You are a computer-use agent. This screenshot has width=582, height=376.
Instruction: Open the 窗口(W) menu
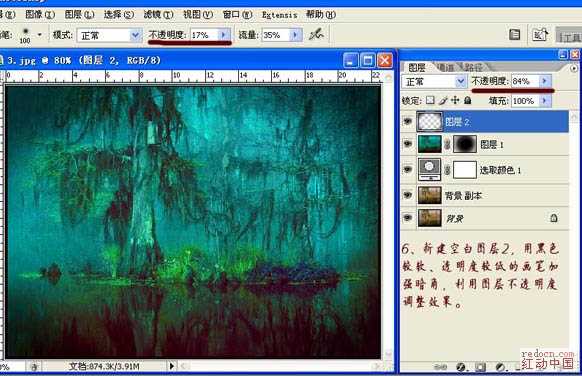coord(237,14)
